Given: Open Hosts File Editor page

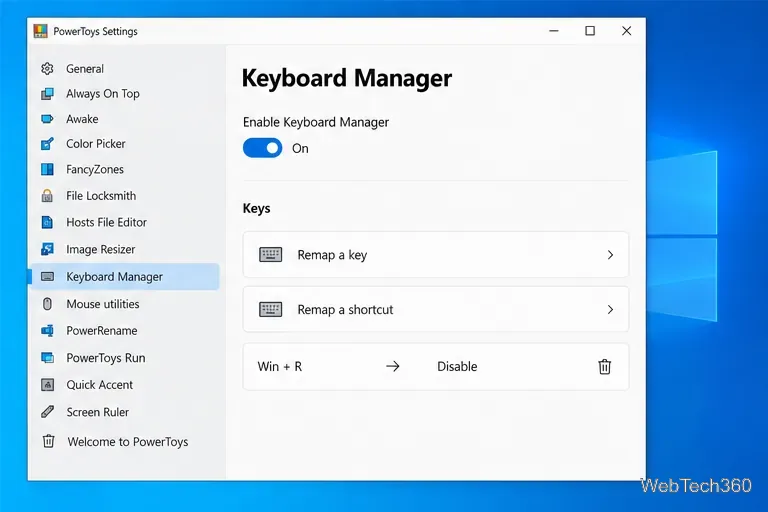Looking at the screenshot, I should click(x=107, y=222).
